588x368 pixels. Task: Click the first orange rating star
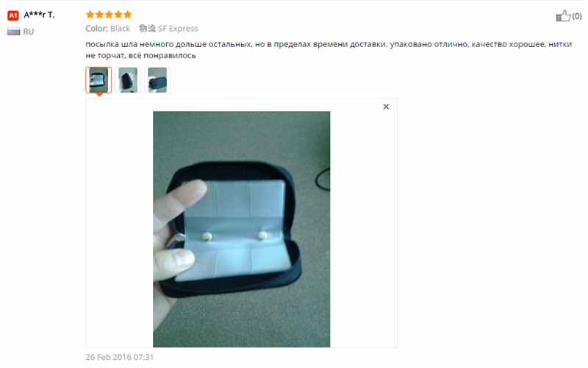point(90,15)
